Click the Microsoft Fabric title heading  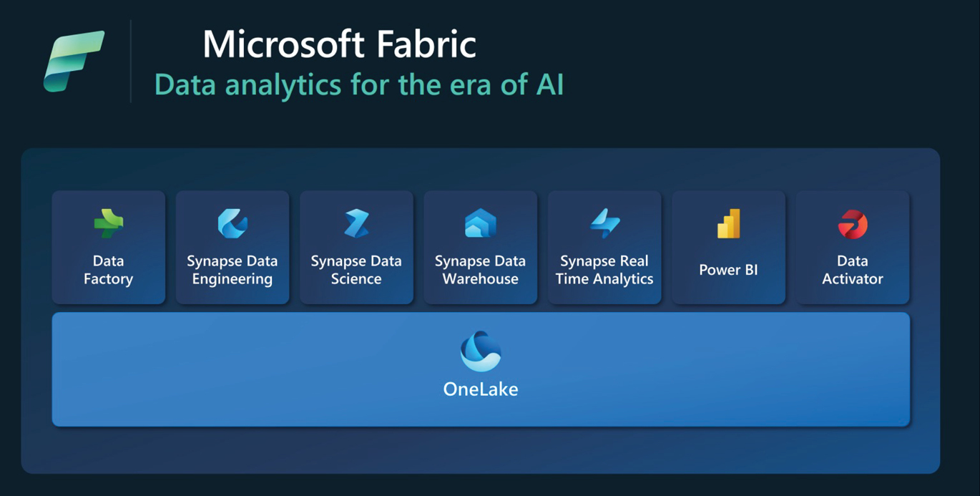pyautogui.click(x=340, y=44)
